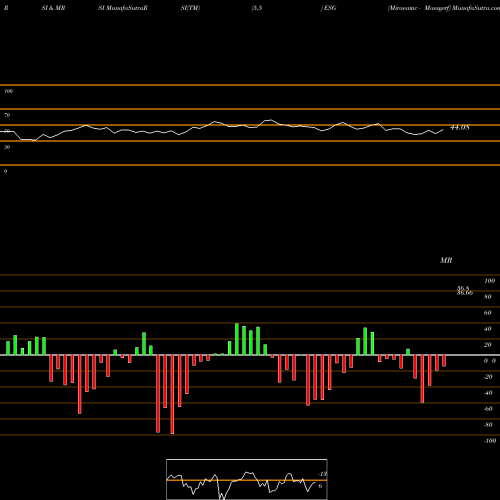
Task: Click the 'MR' panel label
Action: click(x=446, y=260)
